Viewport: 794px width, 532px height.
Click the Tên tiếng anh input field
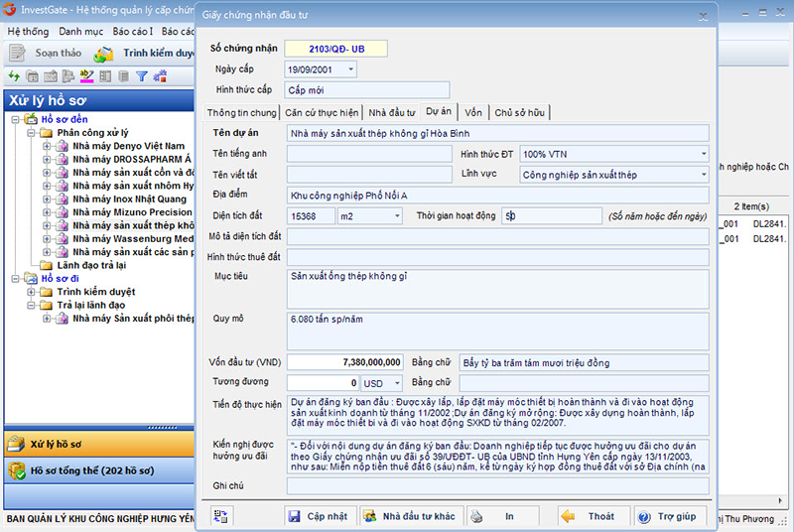[x=369, y=154]
